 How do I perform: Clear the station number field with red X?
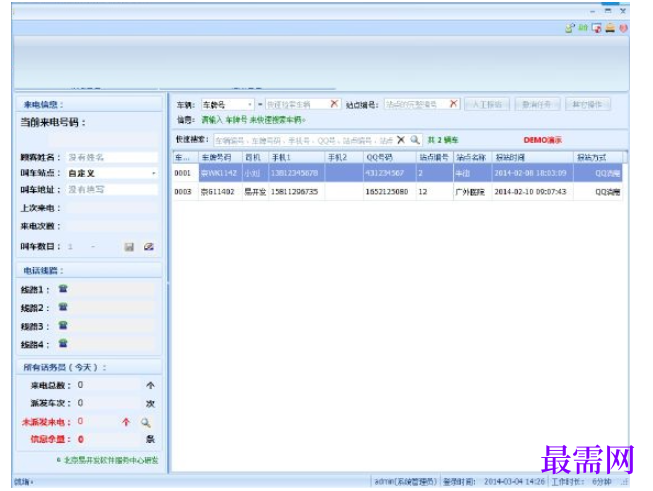pos(454,104)
